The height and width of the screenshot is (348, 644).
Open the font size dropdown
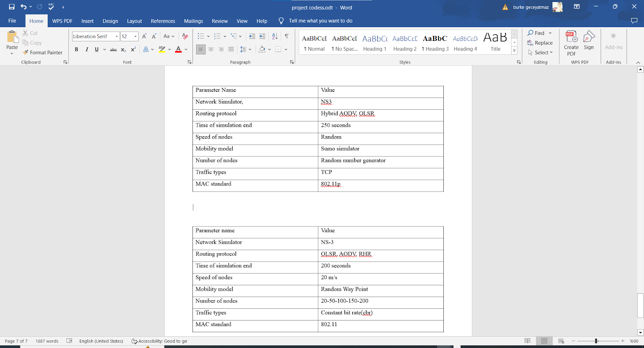pos(135,36)
